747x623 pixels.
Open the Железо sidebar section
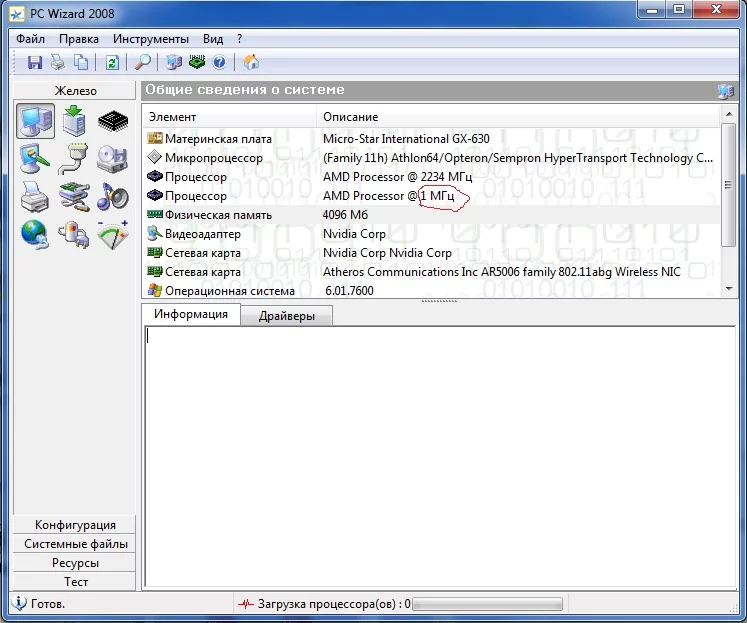pos(75,90)
